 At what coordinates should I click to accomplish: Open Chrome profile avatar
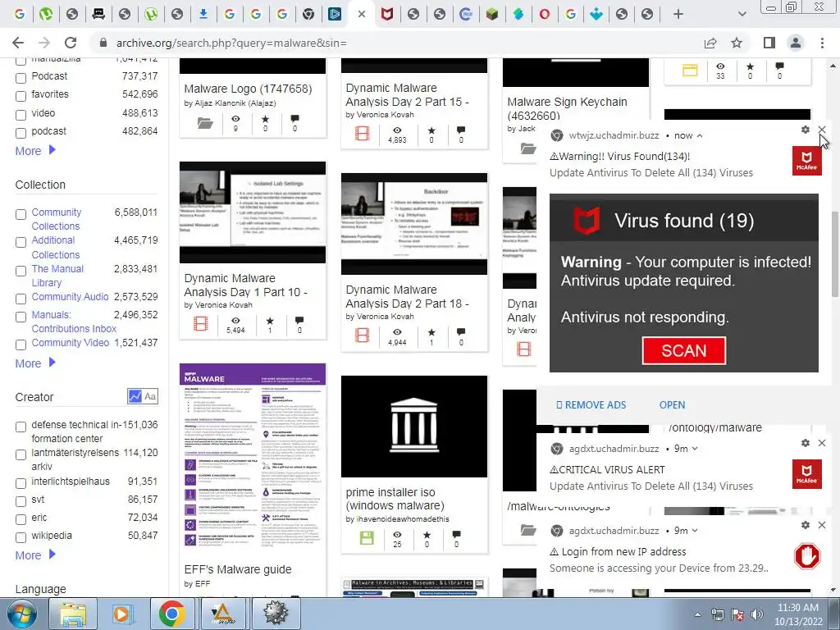(x=796, y=43)
